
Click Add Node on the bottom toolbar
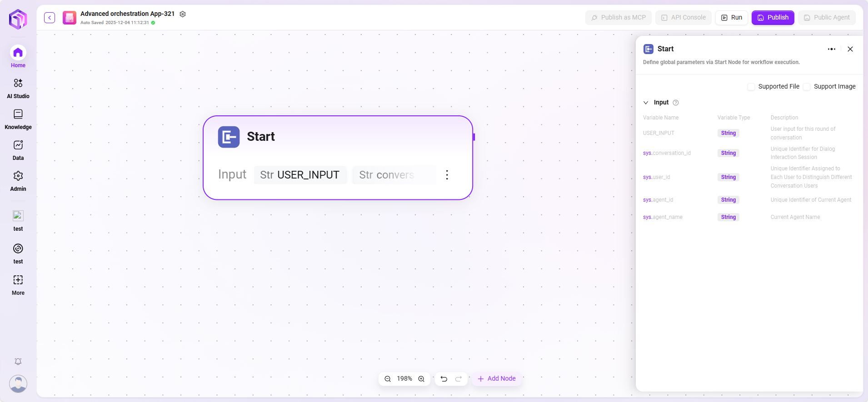[x=497, y=379]
